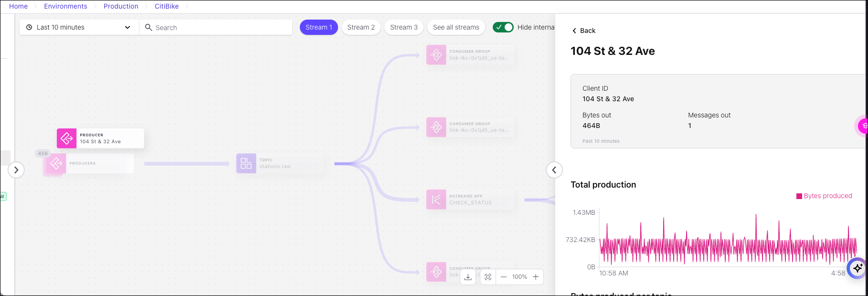Open the AI assistant sparkle icon
The width and height of the screenshot is (868, 296).
(x=857, y=268)
